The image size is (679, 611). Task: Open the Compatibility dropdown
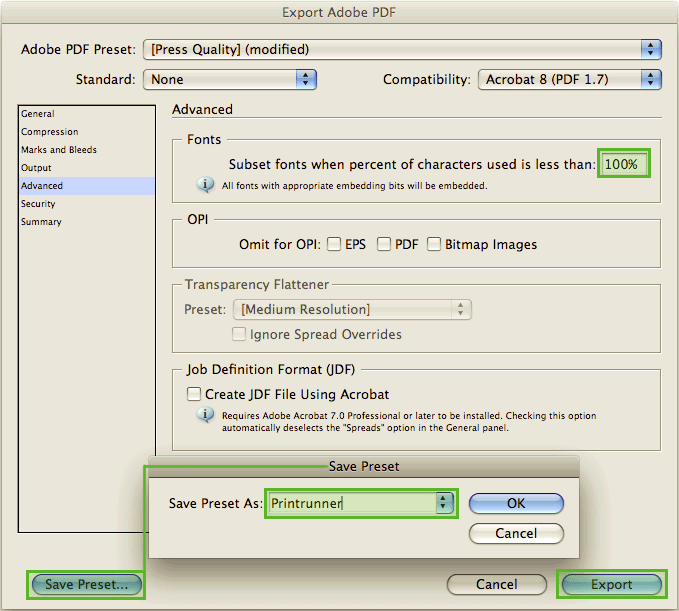point(651,79)
